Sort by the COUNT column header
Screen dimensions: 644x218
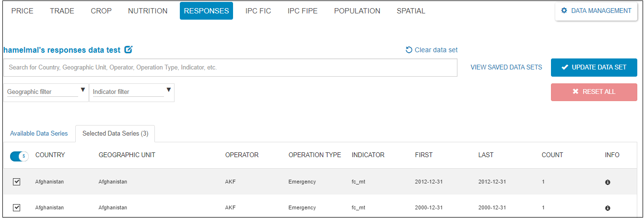tap(552, 155)
